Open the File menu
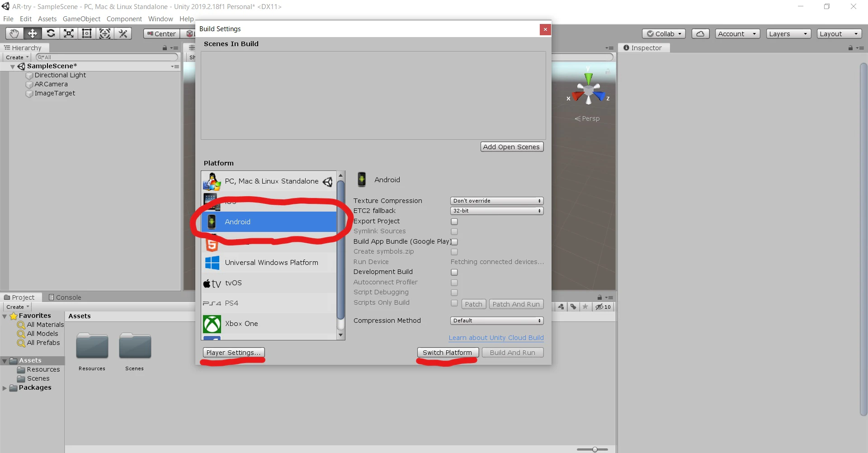This screenshot has width=868, height=453. click(x=8, y=19)
